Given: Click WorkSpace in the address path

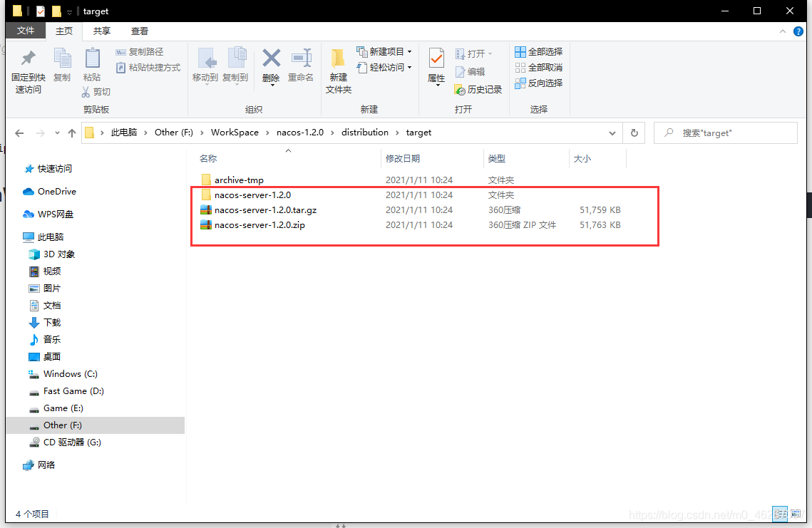Looking at the screenshot, I should coord(235,133).
